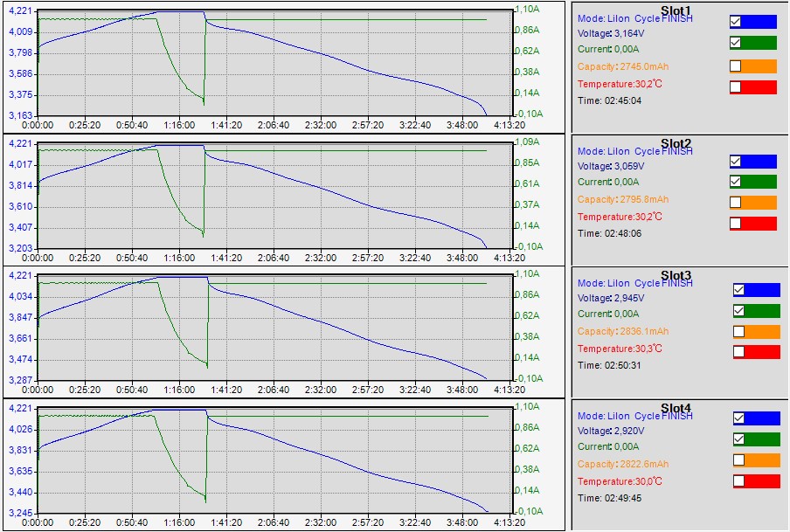Viewport: 790px width, 532px height.
Task: Uncheck Slot3 blue voltage curve checkbox
Action: pyautogui.click(x=738, y=290)
